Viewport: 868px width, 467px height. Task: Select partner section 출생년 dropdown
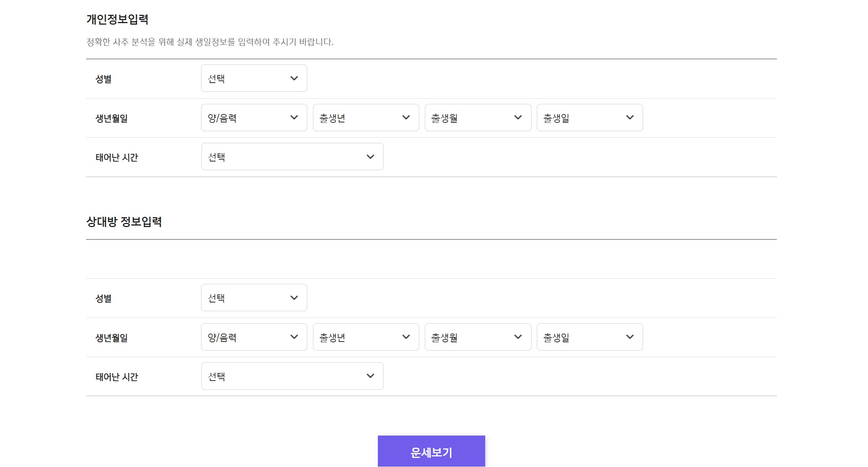365,337
